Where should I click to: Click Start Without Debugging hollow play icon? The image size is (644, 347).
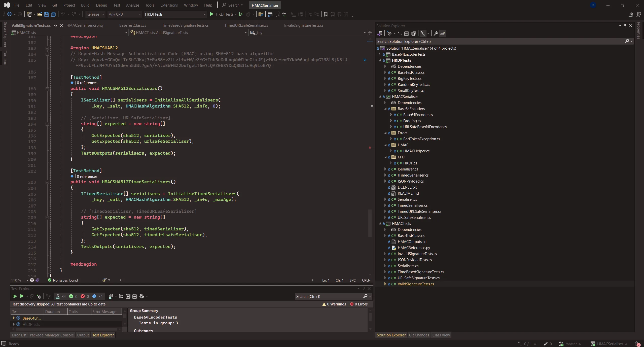pos(241,14)
